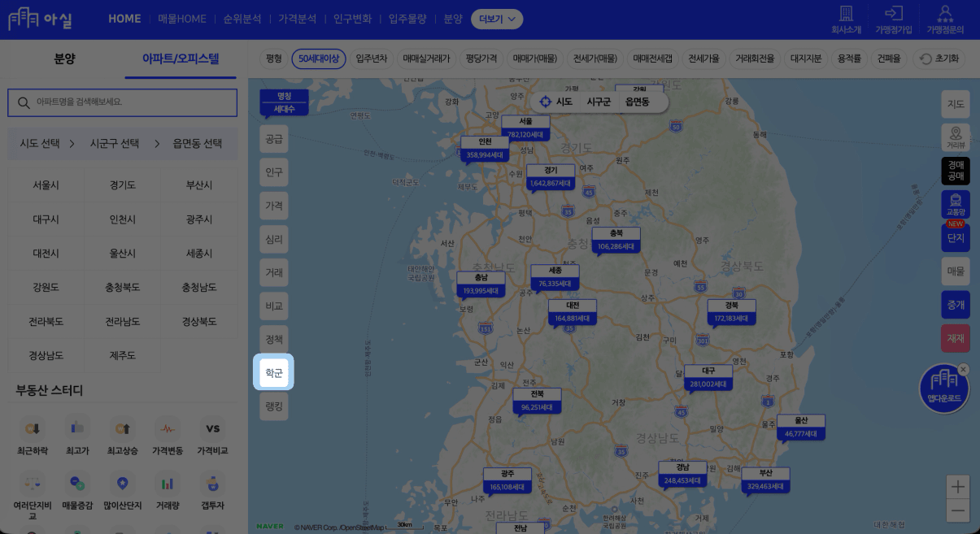This screenshot has height=534, width=980.
Task: Click the 가맹점가입 login icon
Action: click(x=893, y=20)
